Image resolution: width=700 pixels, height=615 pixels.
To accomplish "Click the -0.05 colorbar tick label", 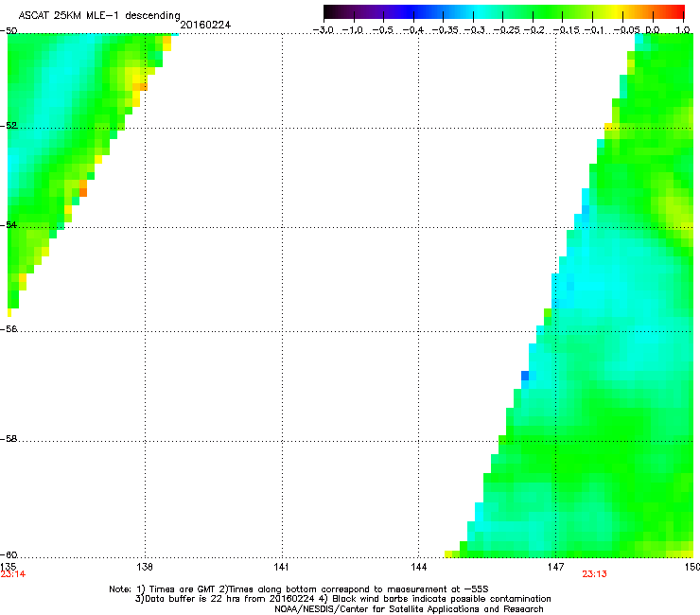I will pyautogui.click(x=627, y=30).
